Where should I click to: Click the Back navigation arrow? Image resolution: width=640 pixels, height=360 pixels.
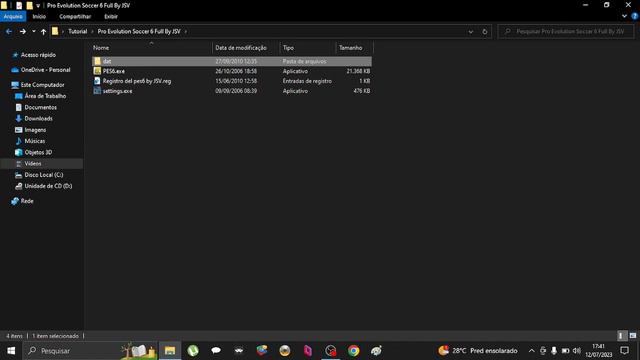point(9,31)
